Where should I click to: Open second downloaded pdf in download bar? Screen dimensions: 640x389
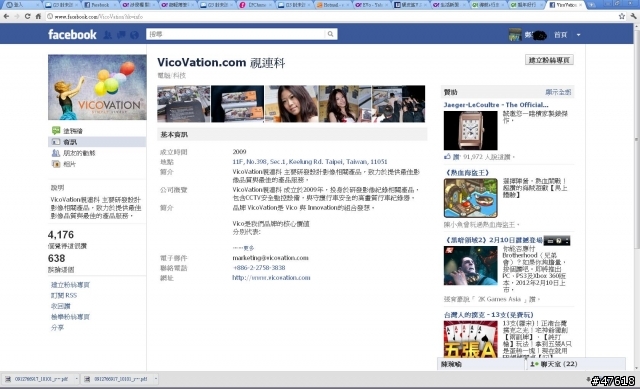click(x=116, y=379)
